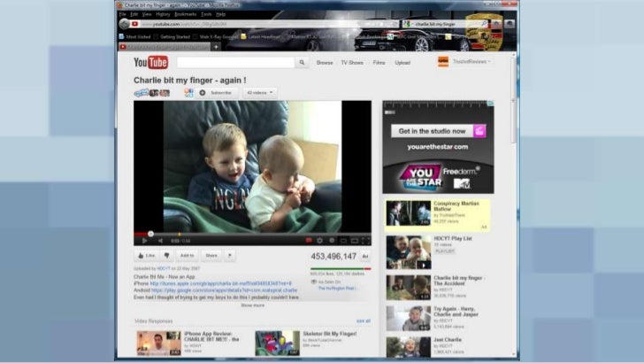Open the Firefox Tools menu
Viewport: 644px width, 363px height.
coord(206,14)
